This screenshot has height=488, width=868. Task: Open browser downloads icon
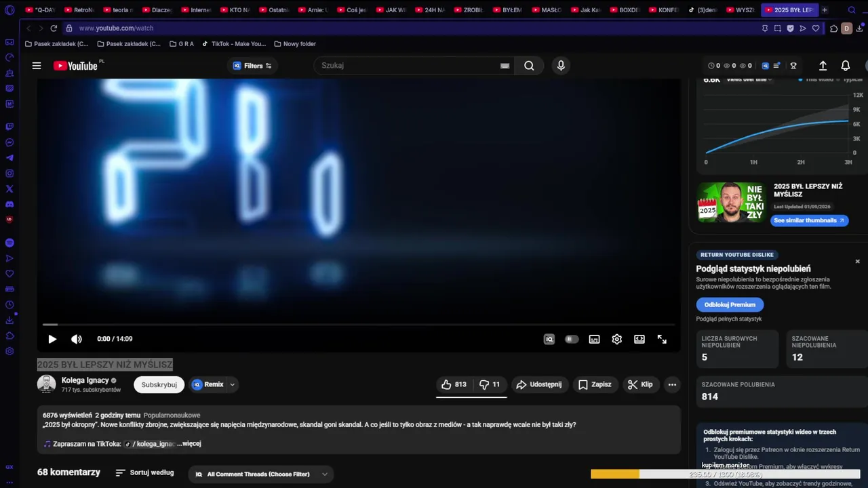point(859,28)
